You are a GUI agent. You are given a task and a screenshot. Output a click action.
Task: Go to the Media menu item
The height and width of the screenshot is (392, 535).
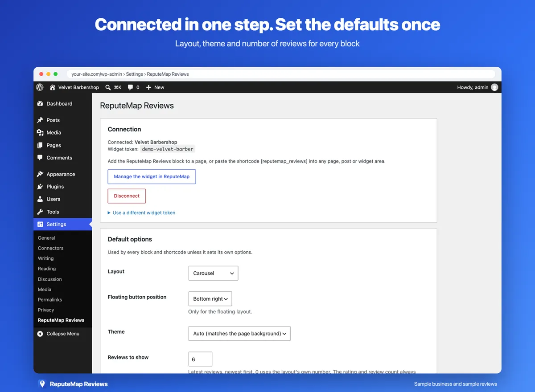tap(62, 133)
